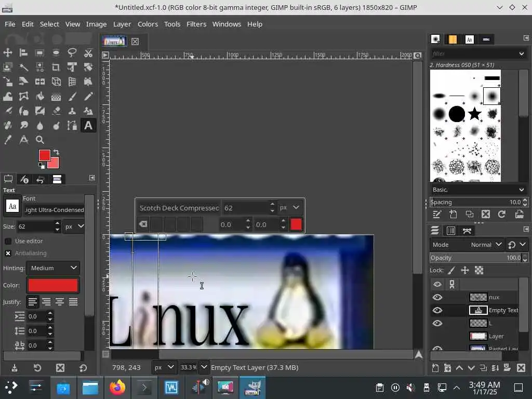Open the text Size unit dropdown
The width and height of the screenshot is (532, 399).
point(74,227)
